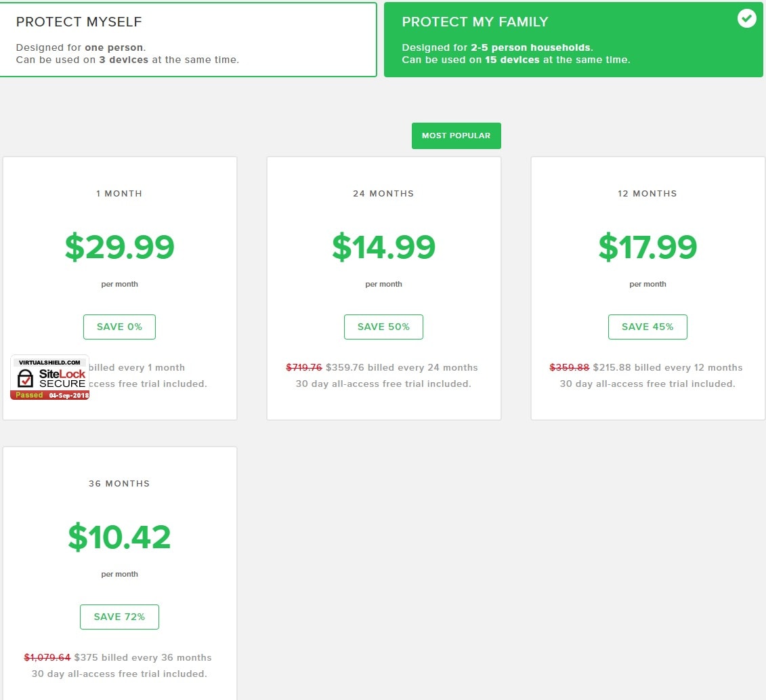Click the padlock icon in SiteLock badge
766x700 pixels.
point(26,378)
